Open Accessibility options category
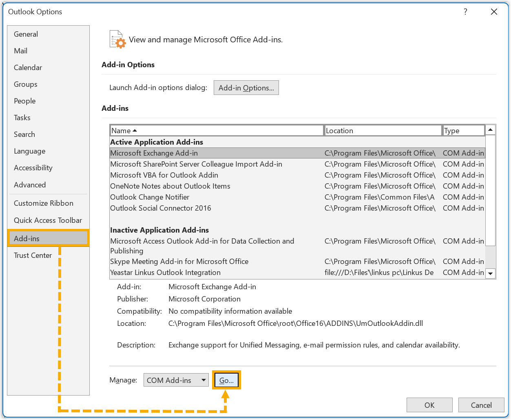Screen dimensions: 511x420 48,168
